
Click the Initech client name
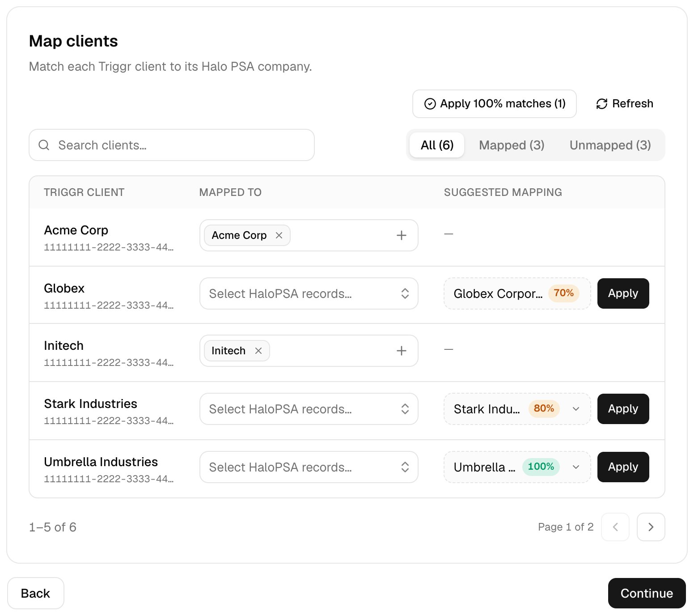tap(63, 345)
